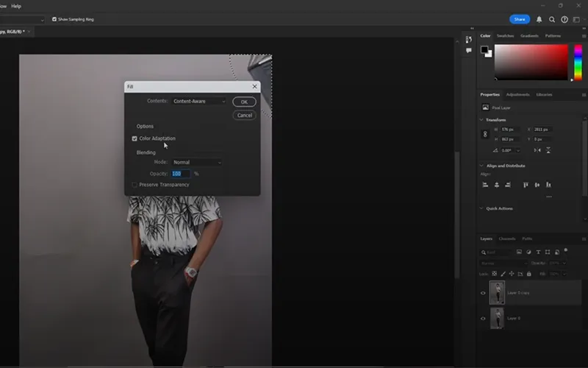
Task: Click the align left edges icon
Action: point(485,185)
